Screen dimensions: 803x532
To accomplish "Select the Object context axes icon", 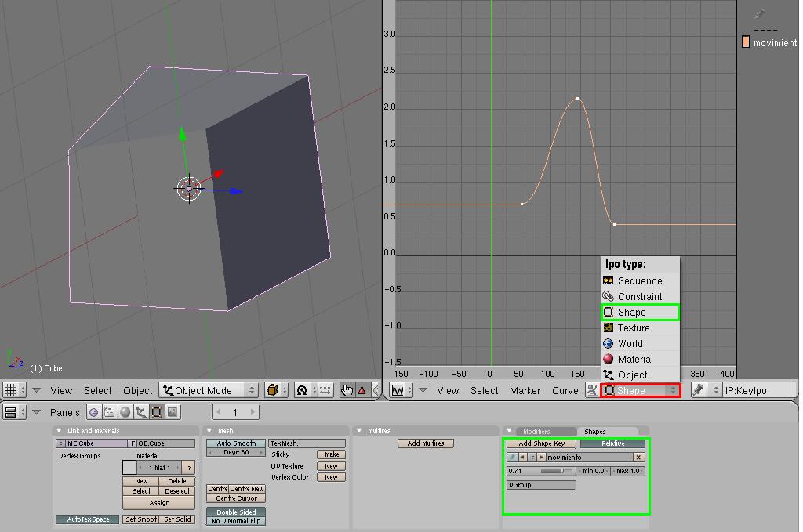I will 141,412.
